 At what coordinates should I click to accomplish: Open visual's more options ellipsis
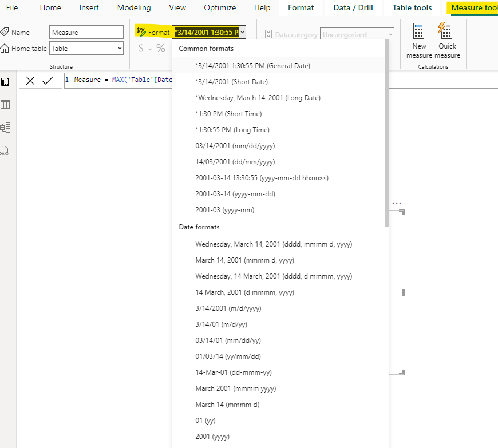pos(397,203)
